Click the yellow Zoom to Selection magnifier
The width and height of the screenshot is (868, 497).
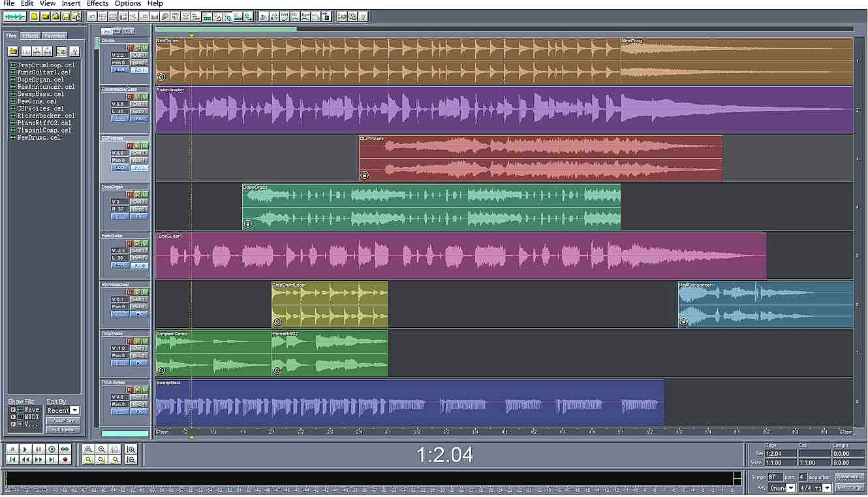point(88,460)
